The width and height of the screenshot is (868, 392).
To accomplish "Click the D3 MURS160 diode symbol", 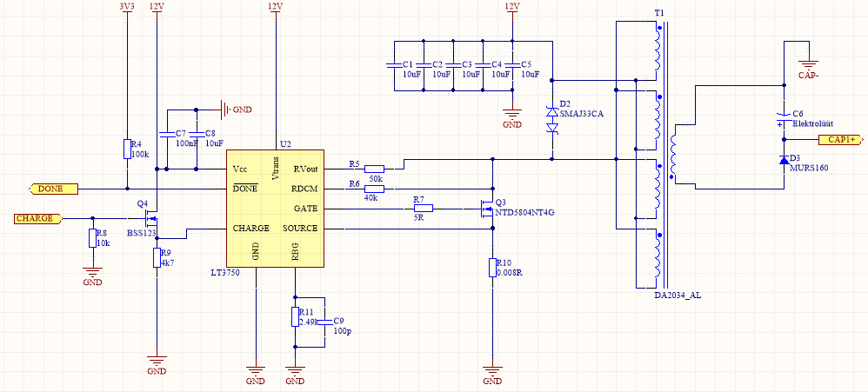I will point(784,160).
